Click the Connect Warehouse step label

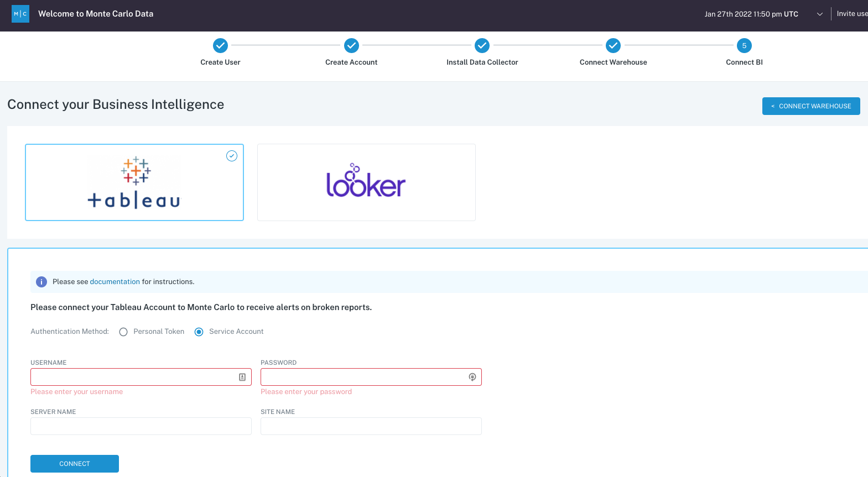pos(613,62)
